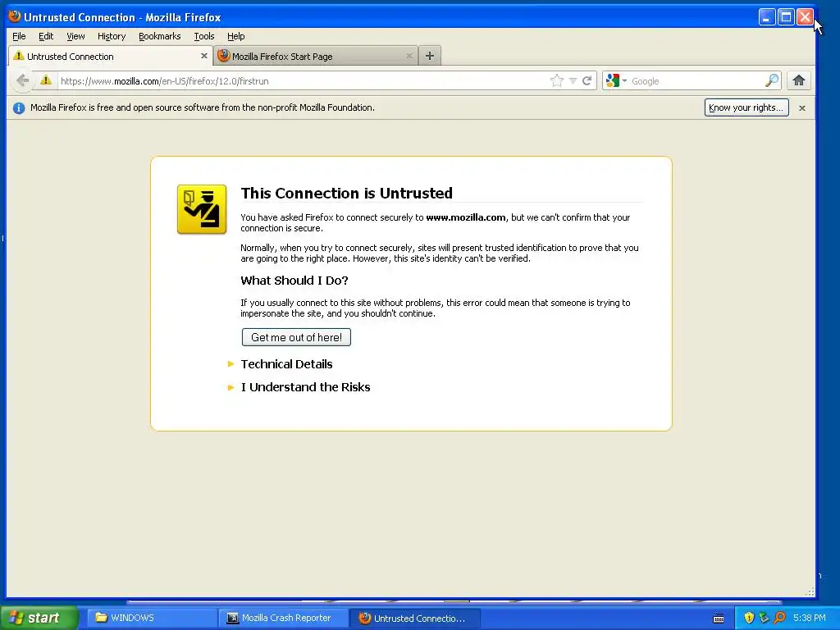This screenshot has width=840, height=630.
Task: Click the Back arrow navigation button
Action: pyautogui.click(x=22, y=81)
